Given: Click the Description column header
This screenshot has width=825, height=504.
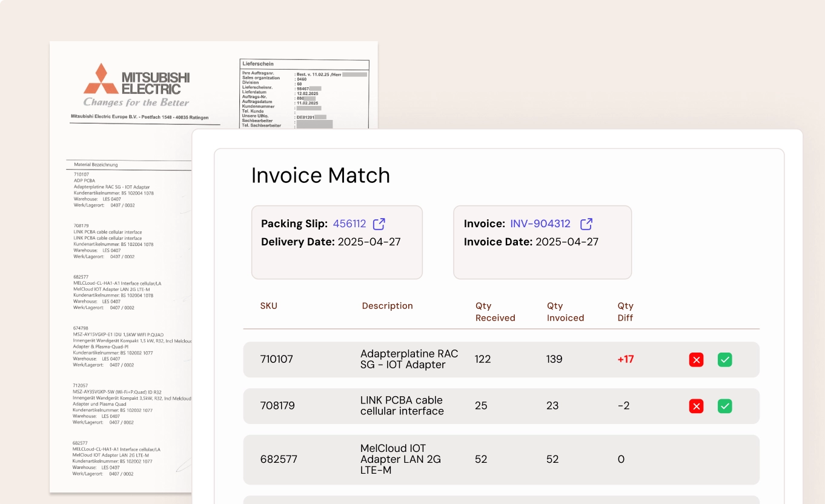Looking at the screenshot, I should tap(387, 306).
